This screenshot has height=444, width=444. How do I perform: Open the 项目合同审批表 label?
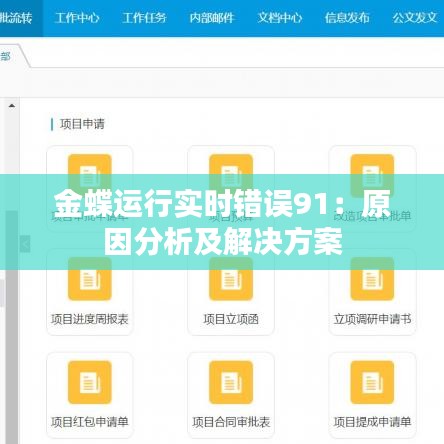(231, 422)
